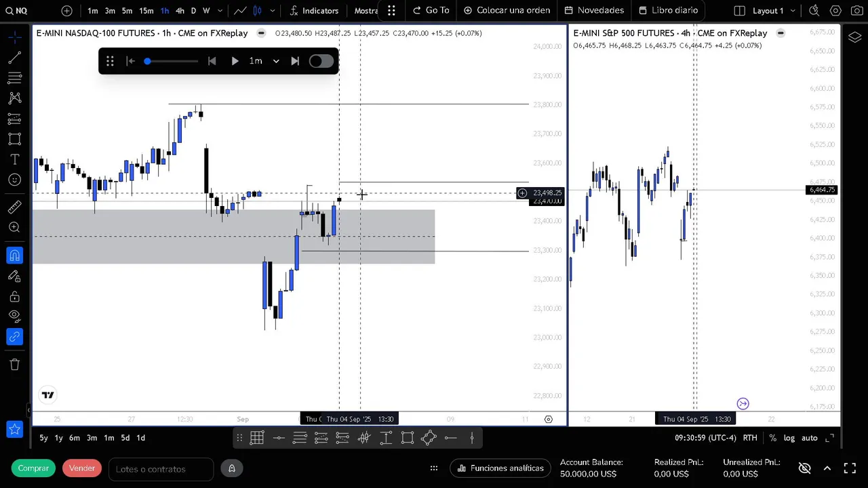
Task: Select the crosshair cursor tool
Action: pos(14,37)
